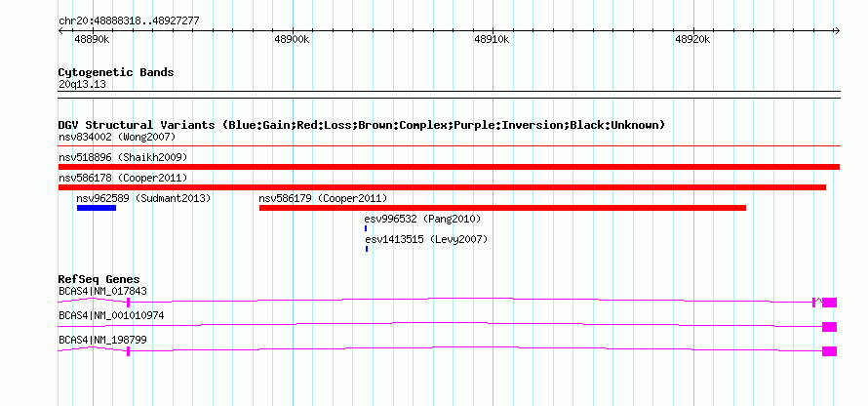
Task: Click the nsv834002 (Wong2007) variant label
Action: tap(117, 137)
